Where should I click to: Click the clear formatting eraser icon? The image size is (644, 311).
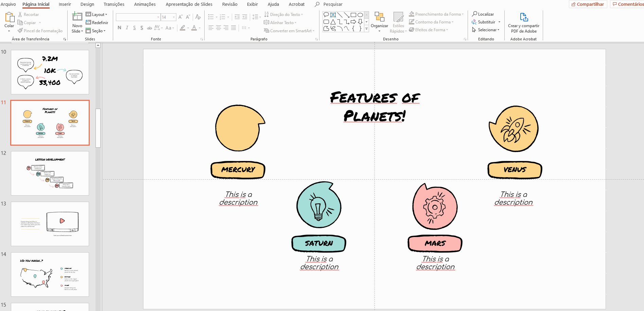pyautogui.click(x=198, y=17)
